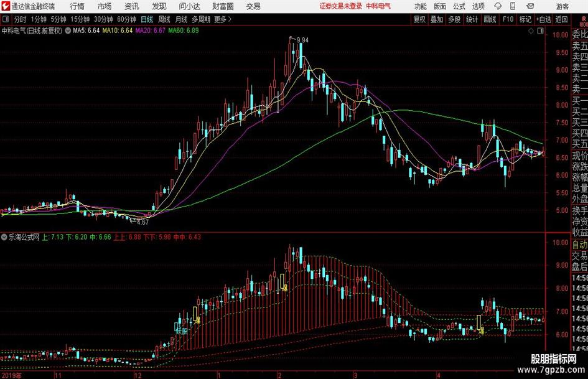Click the 画线 drawing button
This screenshot has height=379, width=588.
click(x=490, y=19)
